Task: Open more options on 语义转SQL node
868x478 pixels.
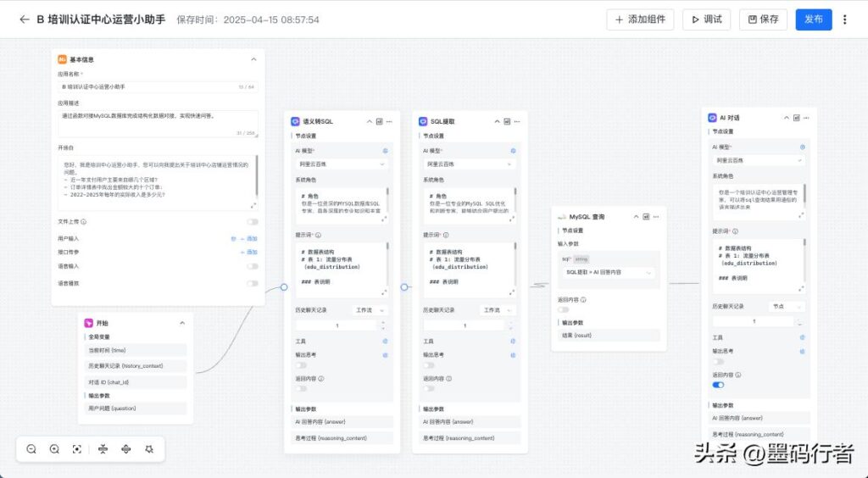Action: (390, 121)
